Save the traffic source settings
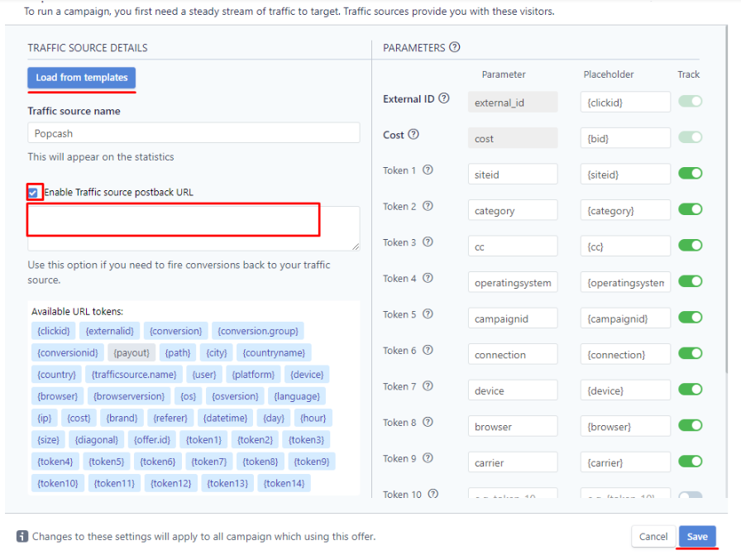 tap(699, 536)
